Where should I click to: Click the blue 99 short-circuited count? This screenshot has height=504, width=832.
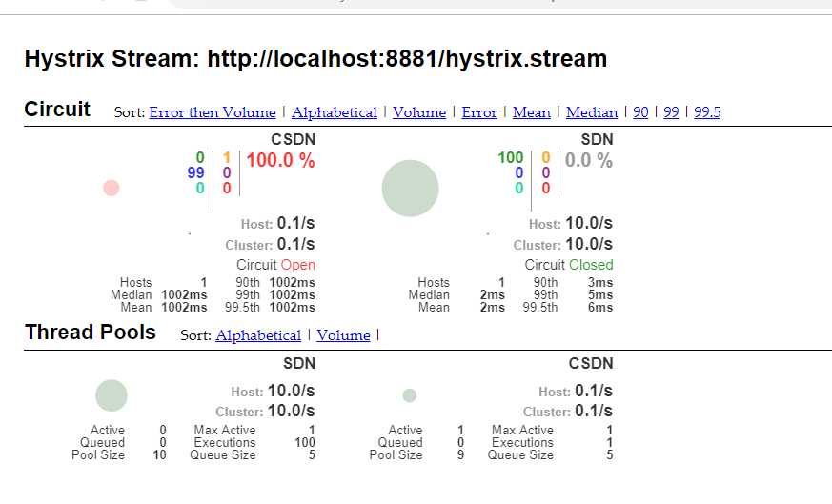[x=195, y=173]
